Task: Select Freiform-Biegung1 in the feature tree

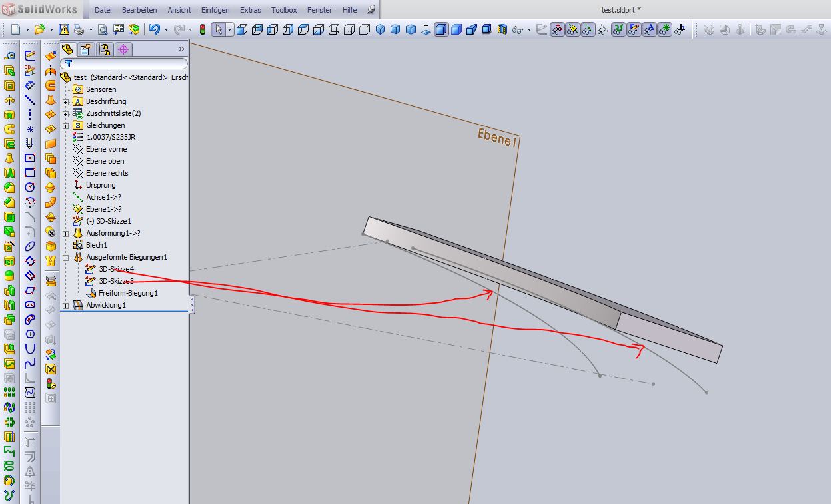Action: [128, 293]
